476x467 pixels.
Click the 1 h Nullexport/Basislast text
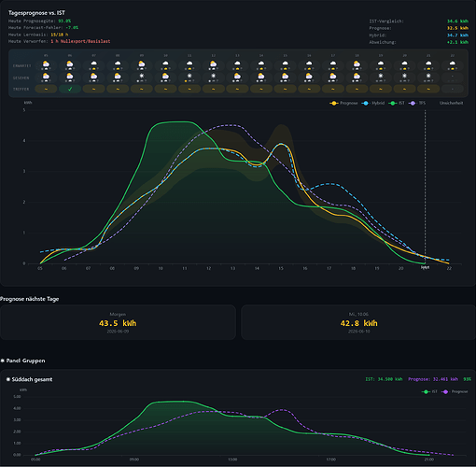click(x=80, y=41)
